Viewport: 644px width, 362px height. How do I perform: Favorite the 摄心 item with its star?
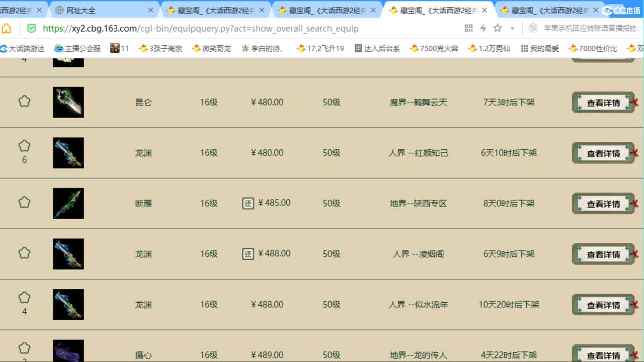pos(24,348)
